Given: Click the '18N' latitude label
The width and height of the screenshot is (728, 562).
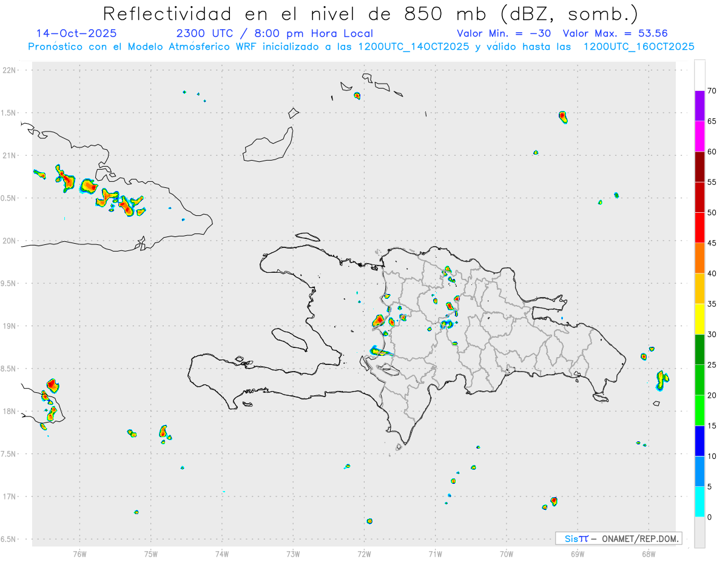Looking at the screenshot, I should click(x=10, y=411).
